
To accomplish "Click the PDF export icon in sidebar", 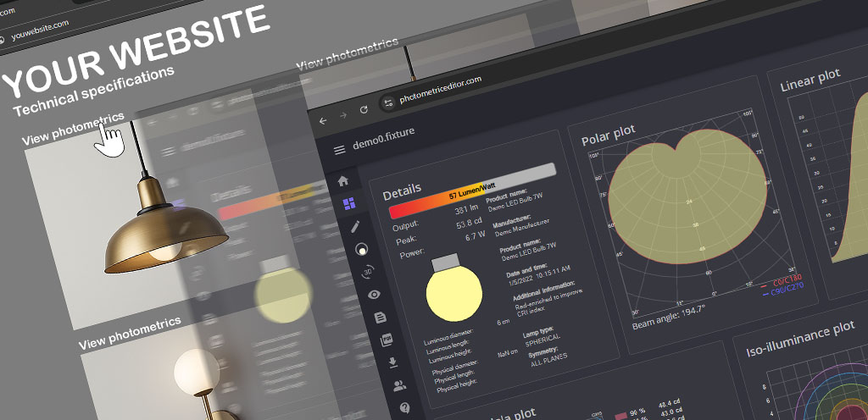I will [387, 340].
